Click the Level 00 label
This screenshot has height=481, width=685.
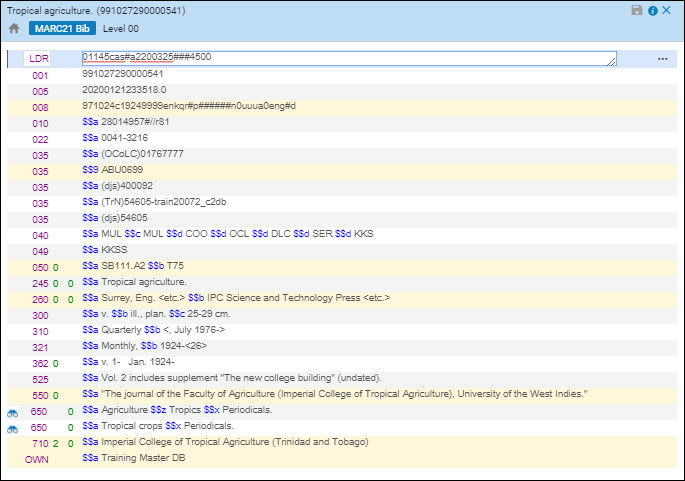click(x=121, y=27)
